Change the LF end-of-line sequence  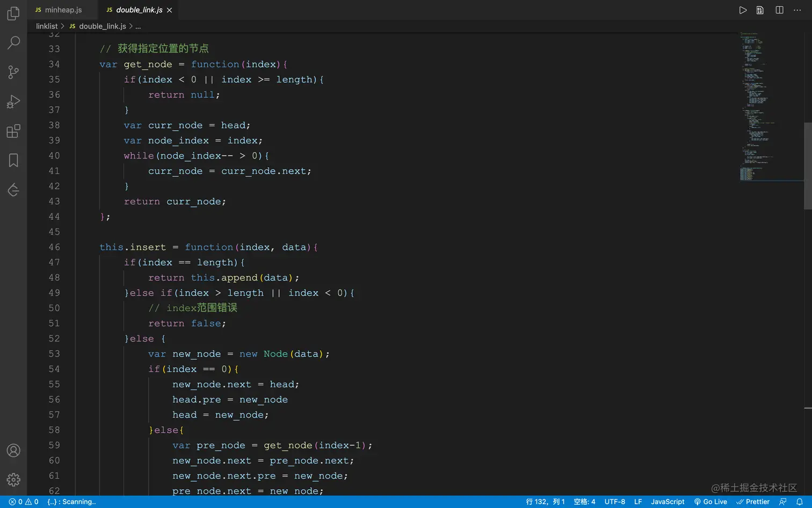[x=638, y=502]
